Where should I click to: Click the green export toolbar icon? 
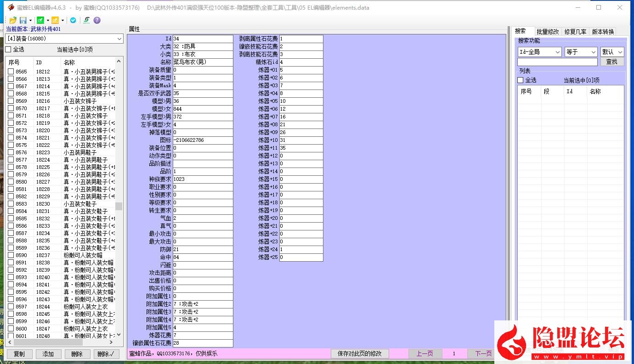tap(40, 20)
